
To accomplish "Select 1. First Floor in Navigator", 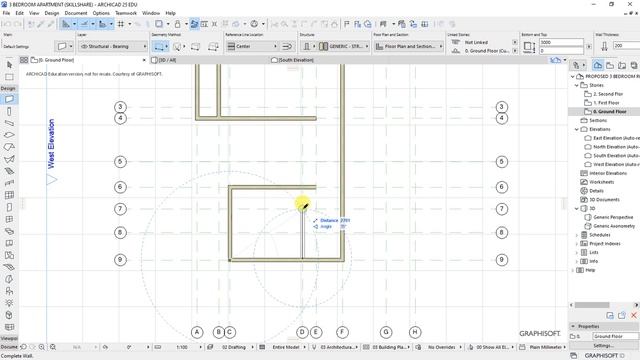I will click(606, 103).
